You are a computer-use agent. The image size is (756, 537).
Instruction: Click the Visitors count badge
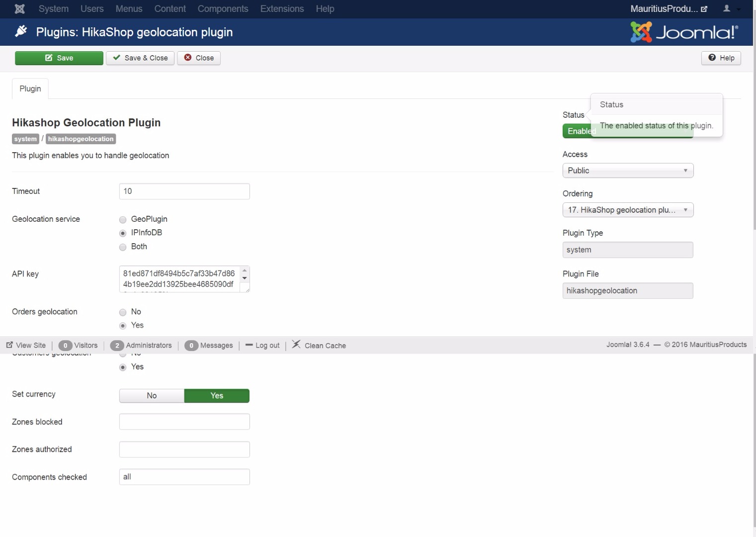[x=65, y=346]
